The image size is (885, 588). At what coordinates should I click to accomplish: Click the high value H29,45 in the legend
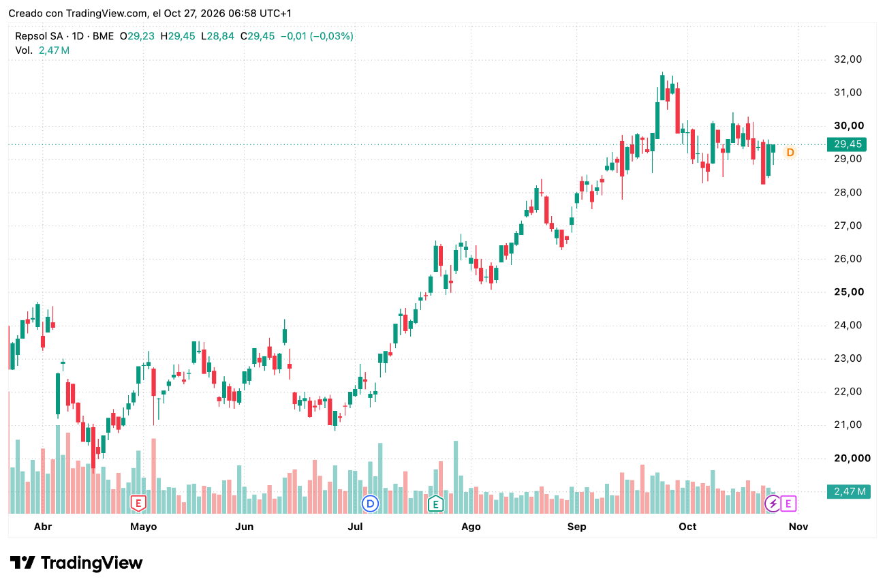click(x=178, y=36)
